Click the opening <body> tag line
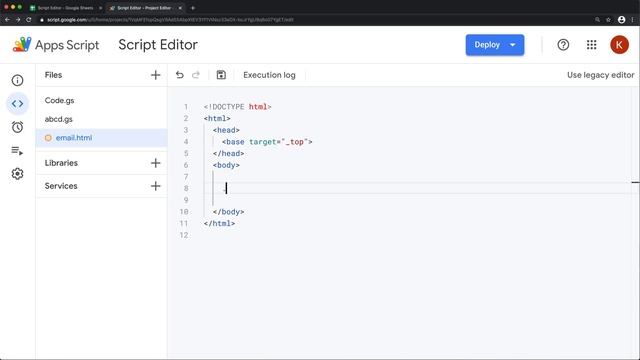Screen dimensions: 640x360 (226, 165)
